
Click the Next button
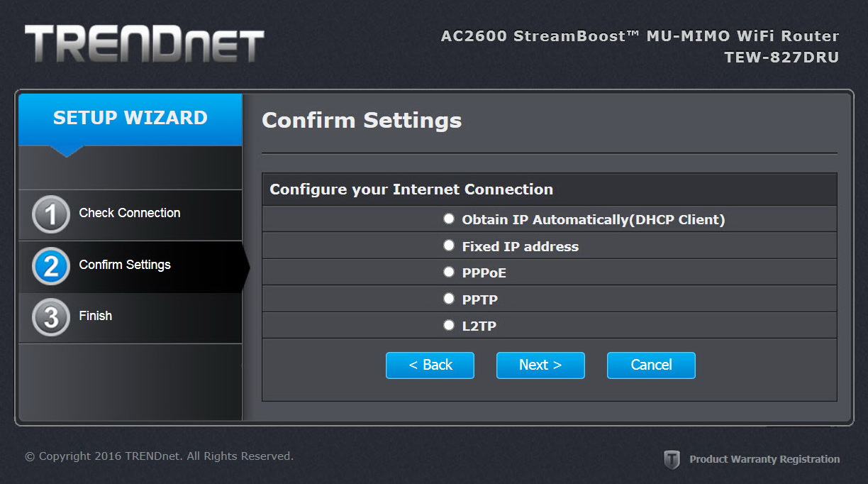tap(540, 365)
